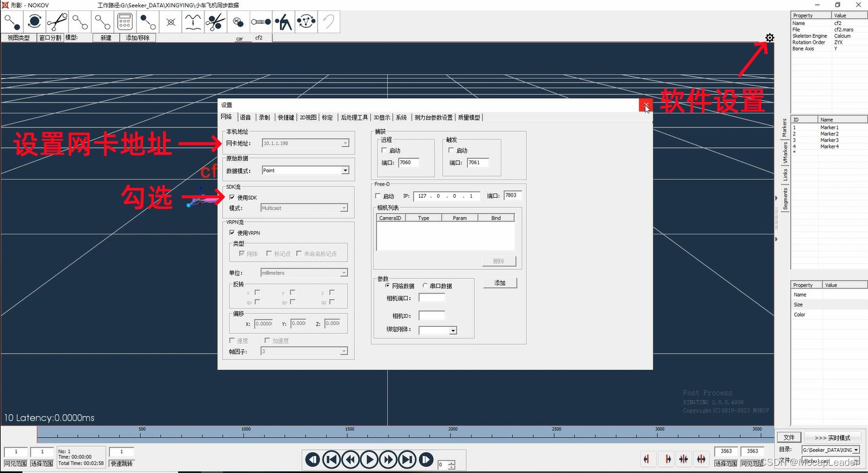868x473 pixels.
Task: Jump to first frame playback button
Action: click(331, 460)
